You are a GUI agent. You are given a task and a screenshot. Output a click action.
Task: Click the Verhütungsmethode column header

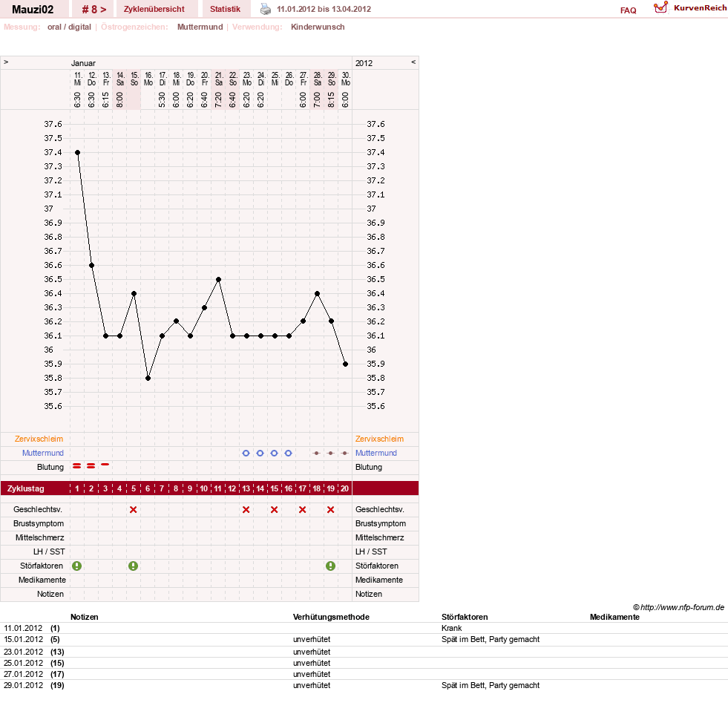pos(331,617)
